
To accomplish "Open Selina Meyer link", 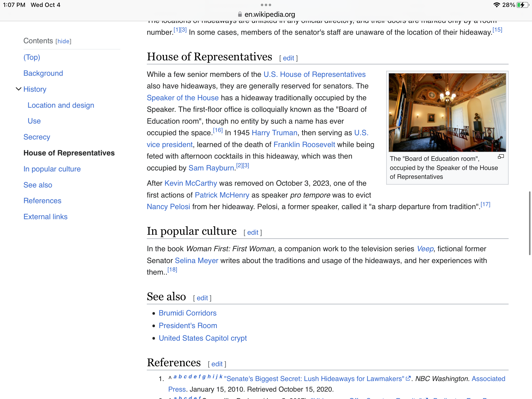I will click(x=197, y=261).
